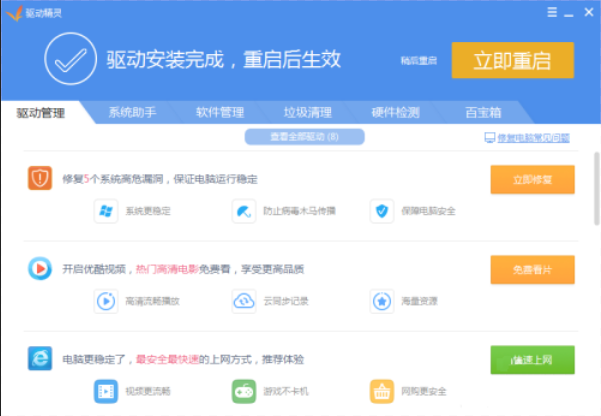Click the orange 立即修复 button

[532, 179]
